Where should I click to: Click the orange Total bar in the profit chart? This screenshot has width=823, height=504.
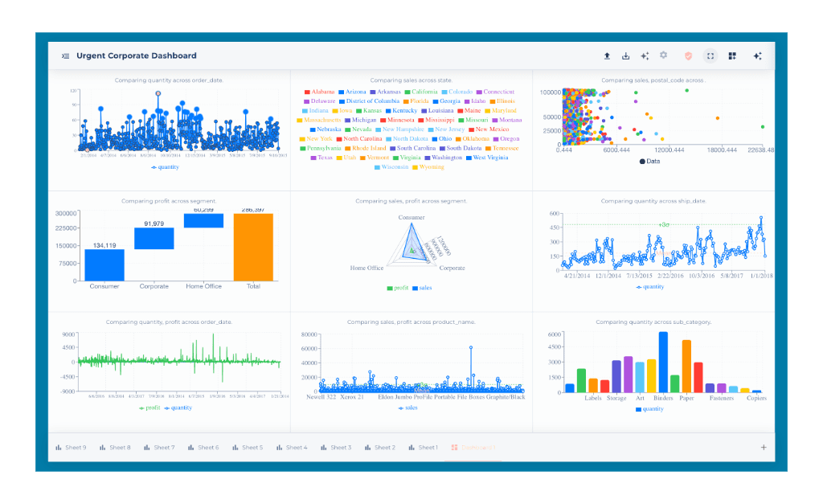click(253, 247)
